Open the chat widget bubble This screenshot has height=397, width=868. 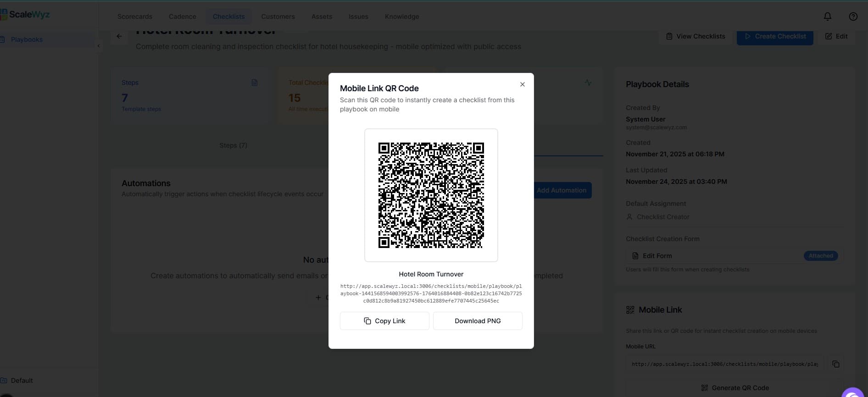853,392
